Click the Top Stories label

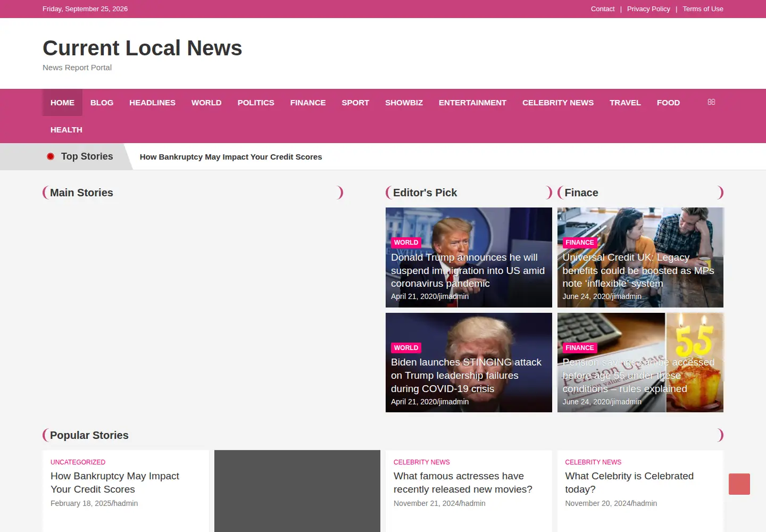[x=87, y=156]
